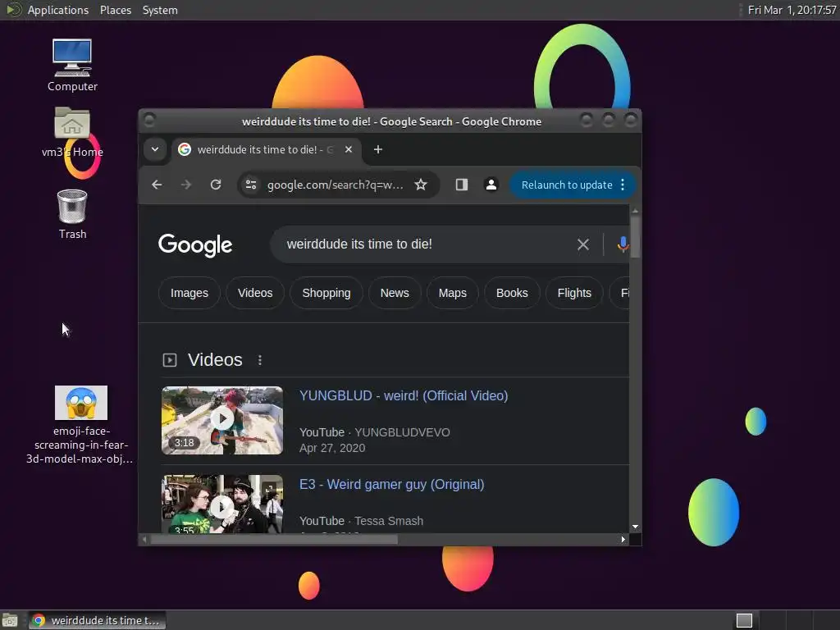This screenshot has height=630, width=840.
Task: Select the 'weirddude its time to die!' browser tab
Action: tap(266, 149)
